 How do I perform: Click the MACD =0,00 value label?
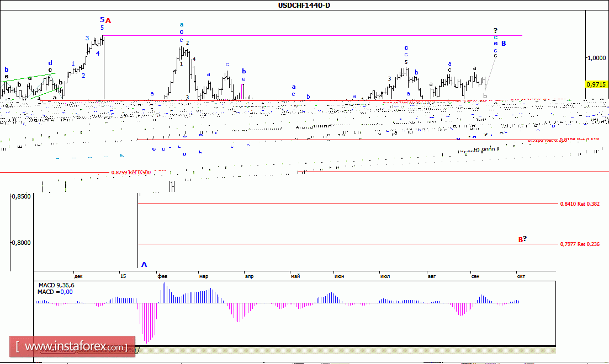56,292
